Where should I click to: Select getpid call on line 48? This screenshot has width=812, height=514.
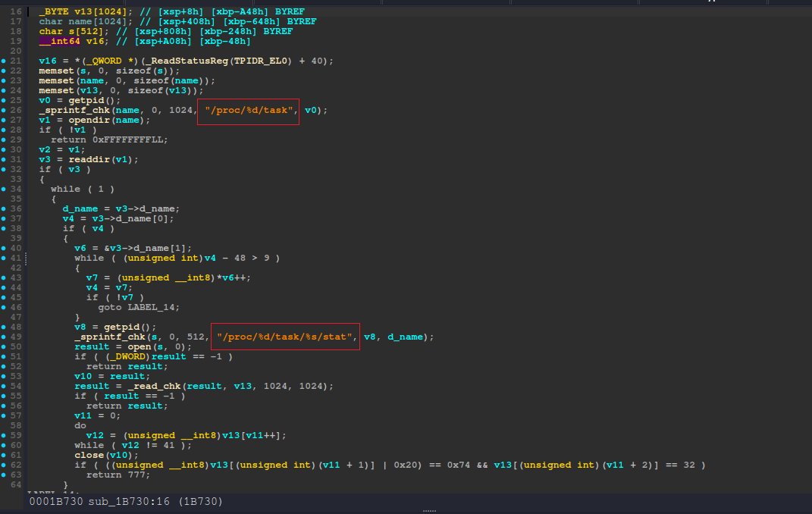coord(122,328)
